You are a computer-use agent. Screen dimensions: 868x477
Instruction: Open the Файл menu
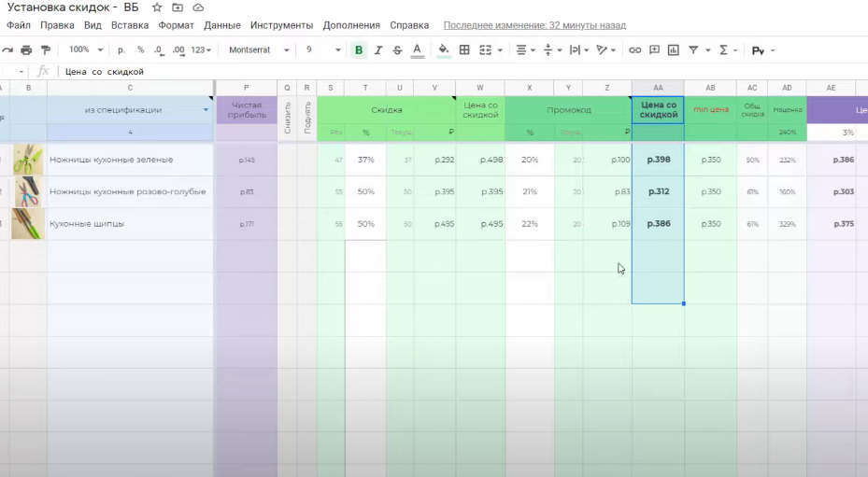19,25
